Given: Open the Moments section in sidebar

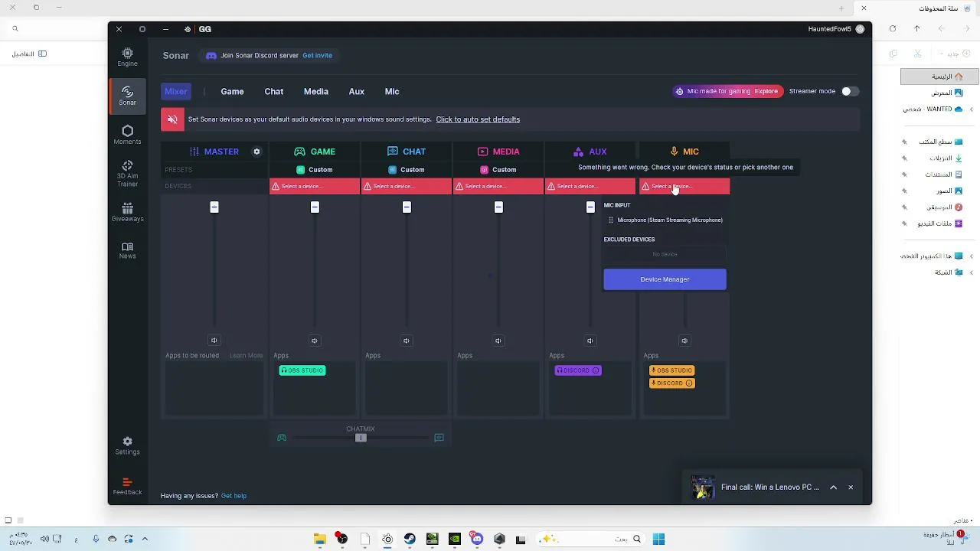Looking at the screenshot, I should pos(127,135).
